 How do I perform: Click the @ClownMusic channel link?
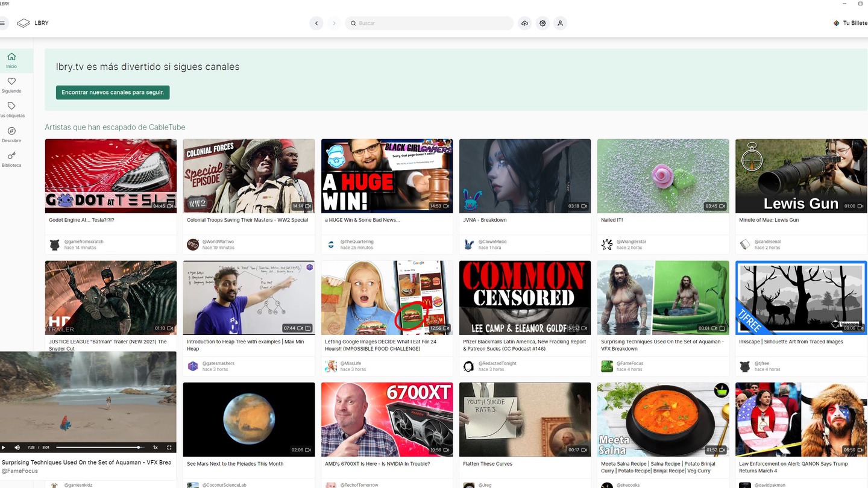pos(492,242)
